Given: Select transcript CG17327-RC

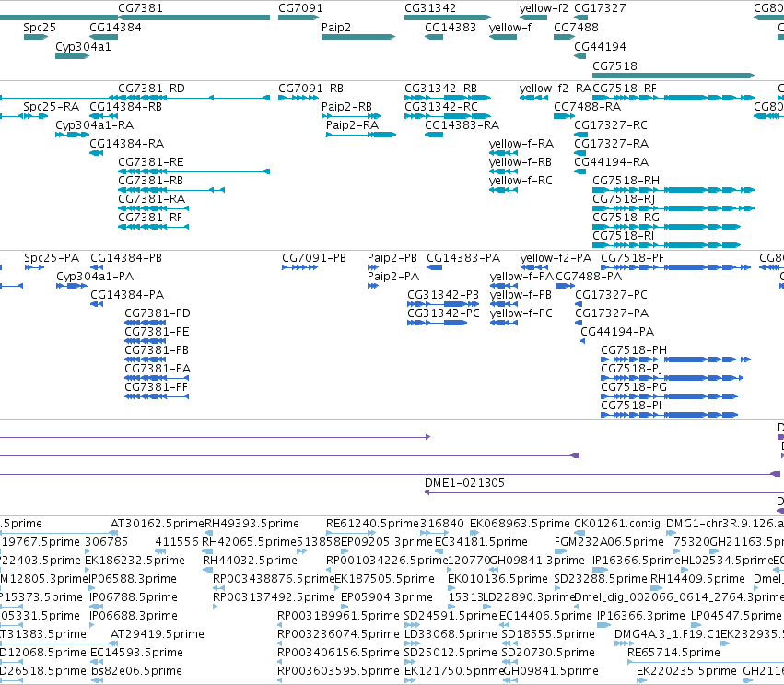Looking at the screenshot, I should 581,135.
